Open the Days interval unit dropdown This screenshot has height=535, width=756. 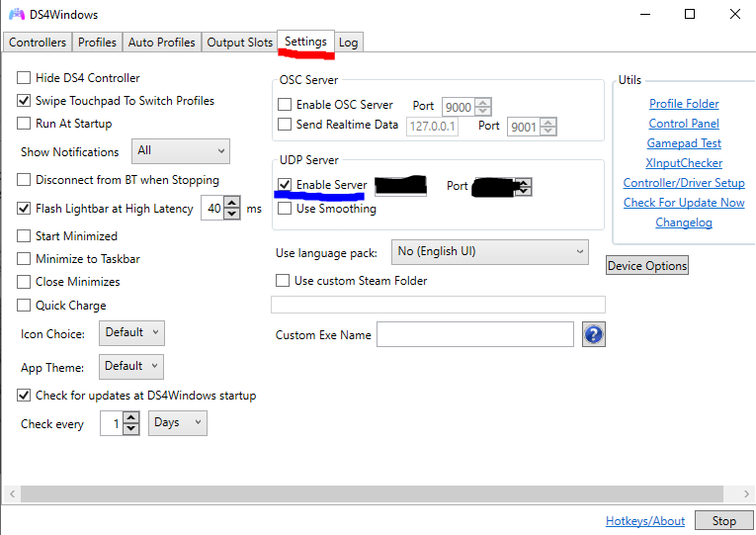coord(178,423)
